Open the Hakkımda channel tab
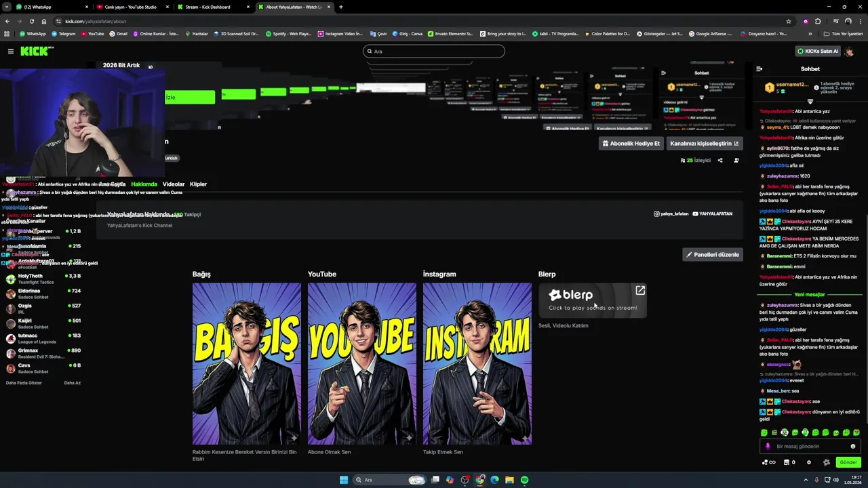The image size is (868, 488). click(144, 184)
